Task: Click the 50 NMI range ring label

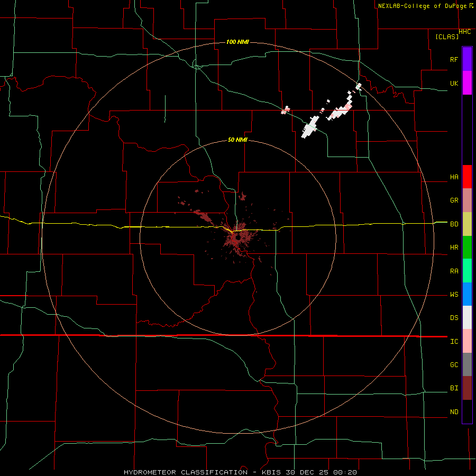Action: click(x=237, y=140)
